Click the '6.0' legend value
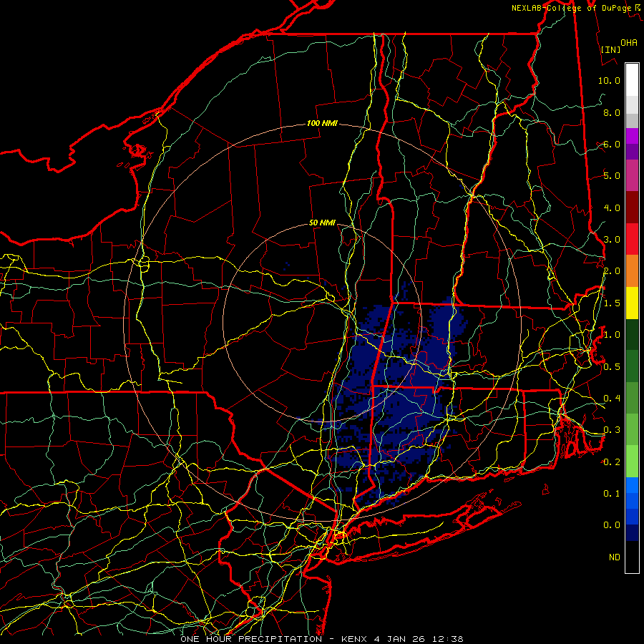 (x=612, y=144)
